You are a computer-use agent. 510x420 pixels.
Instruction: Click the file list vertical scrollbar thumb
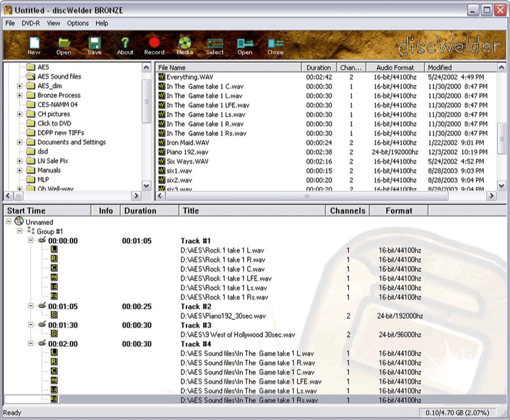[x=501, y=139]
